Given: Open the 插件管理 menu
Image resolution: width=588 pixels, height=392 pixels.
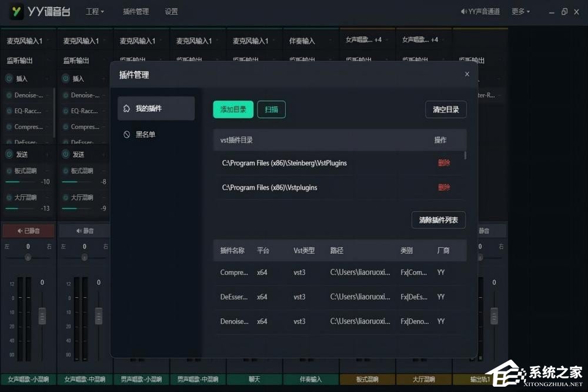Looking at the screenshot, I should (136, 12).
